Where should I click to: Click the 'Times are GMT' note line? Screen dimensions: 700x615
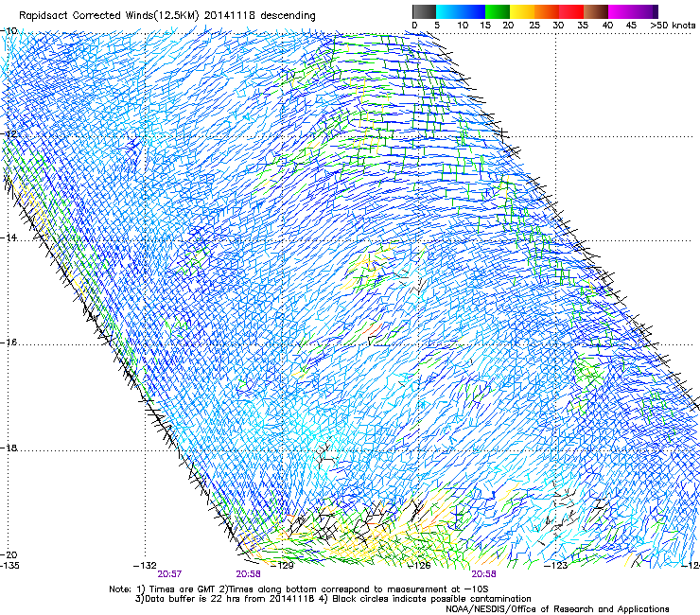[x=299, y=589]
